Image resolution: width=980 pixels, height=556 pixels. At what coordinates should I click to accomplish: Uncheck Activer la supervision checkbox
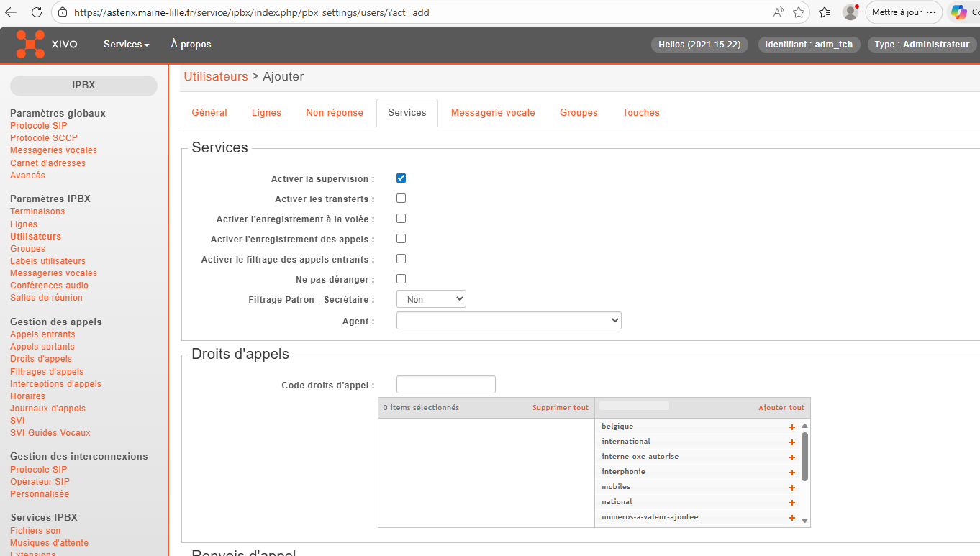point(401,178)
